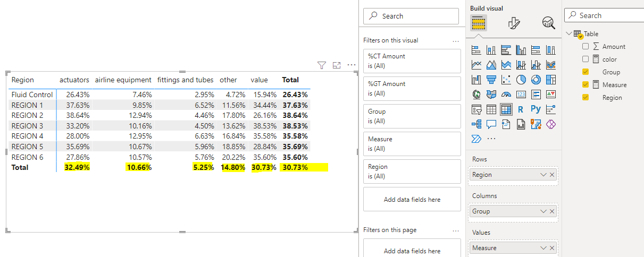Expand the Measure filter card
644x257 pixels.
412,144
